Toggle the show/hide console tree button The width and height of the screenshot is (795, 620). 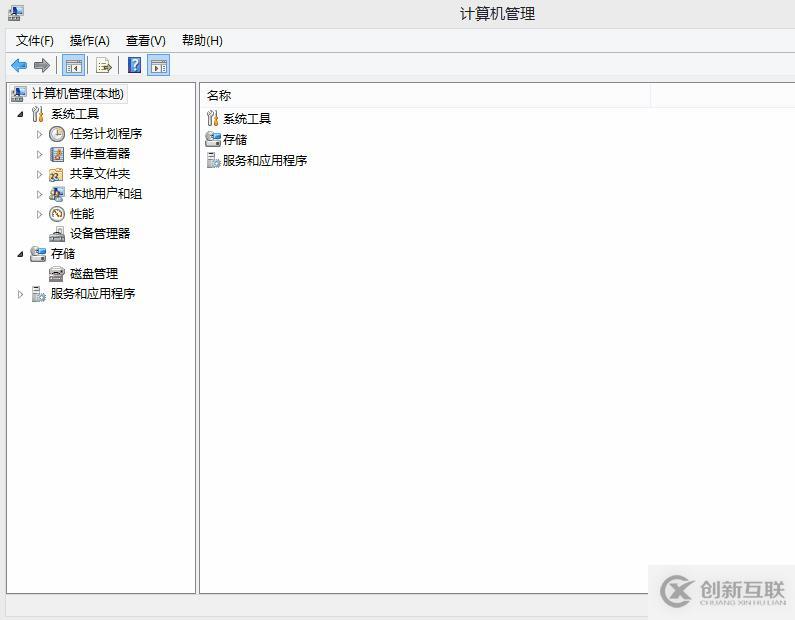pyautogui.click(x=74, y=65)
